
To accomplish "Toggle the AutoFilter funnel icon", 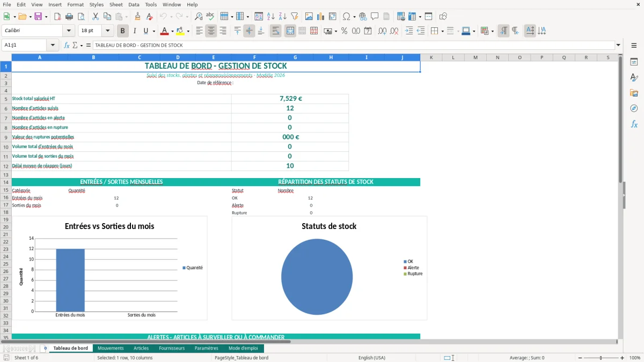I will pos(295,17).
